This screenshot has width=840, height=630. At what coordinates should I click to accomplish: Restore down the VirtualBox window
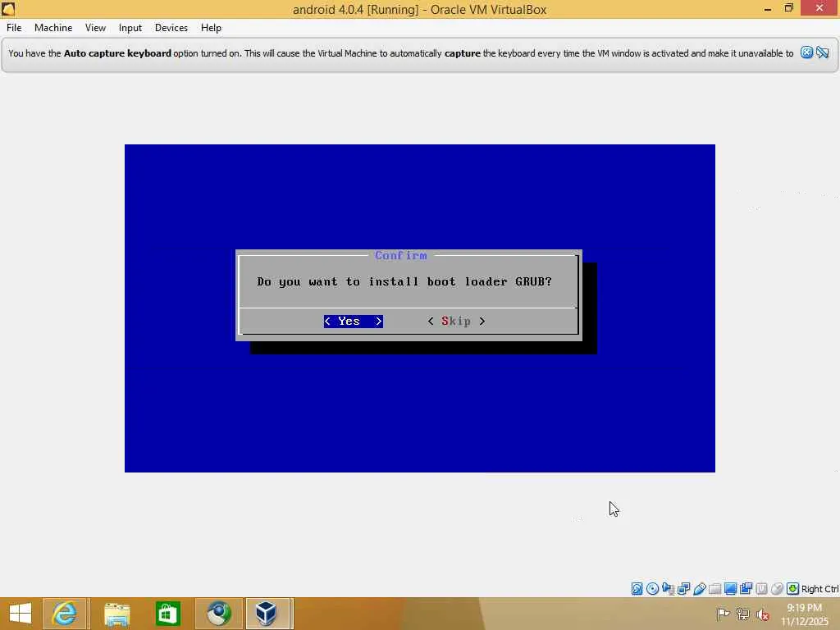(788, 8)
